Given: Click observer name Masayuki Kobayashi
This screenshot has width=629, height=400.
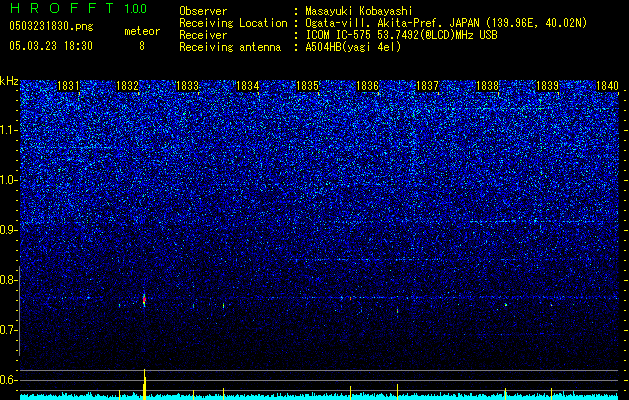Looking at the screenshot, I should (359, 11).
